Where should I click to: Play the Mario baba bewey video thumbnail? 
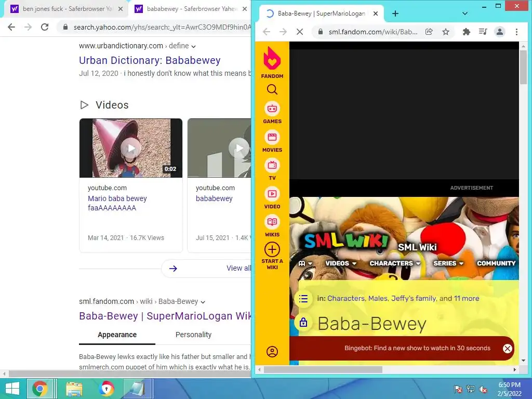click(130, 148)
